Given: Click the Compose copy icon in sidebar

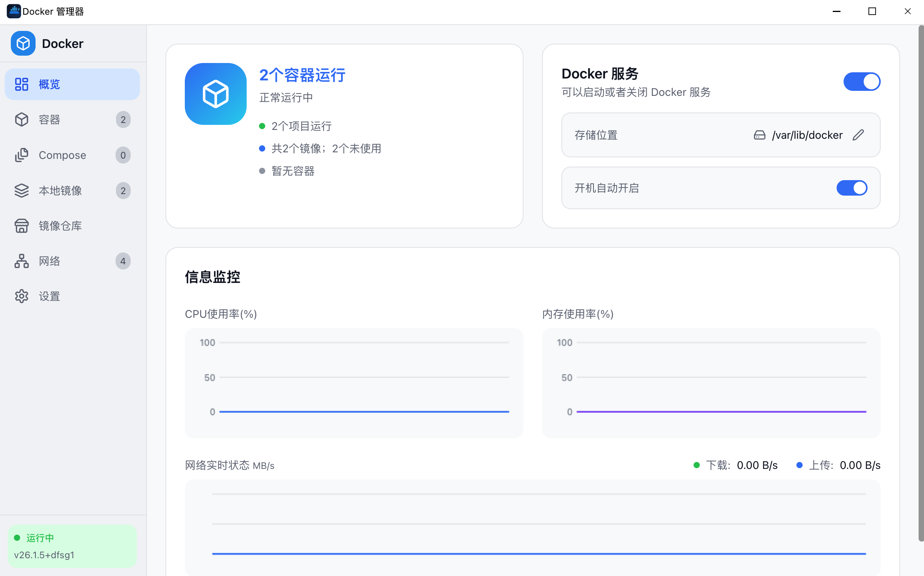Looking at the screenshot, I should 22,155.
